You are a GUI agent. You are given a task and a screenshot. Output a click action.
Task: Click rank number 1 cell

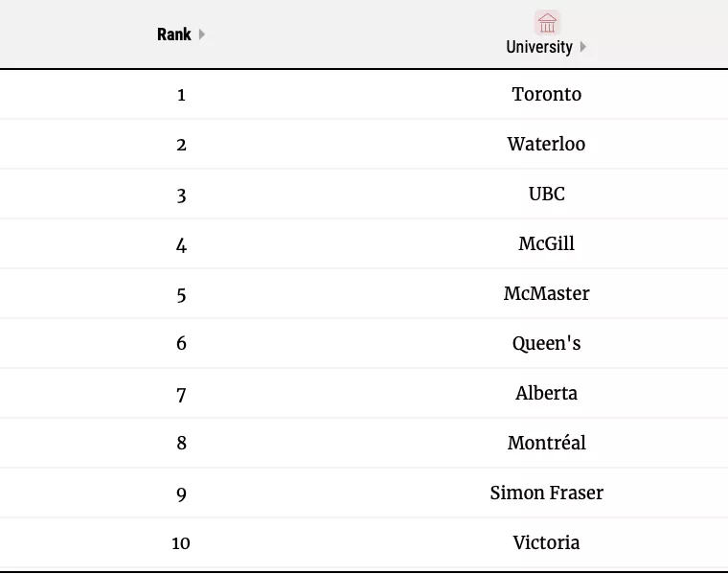(181, 94)
